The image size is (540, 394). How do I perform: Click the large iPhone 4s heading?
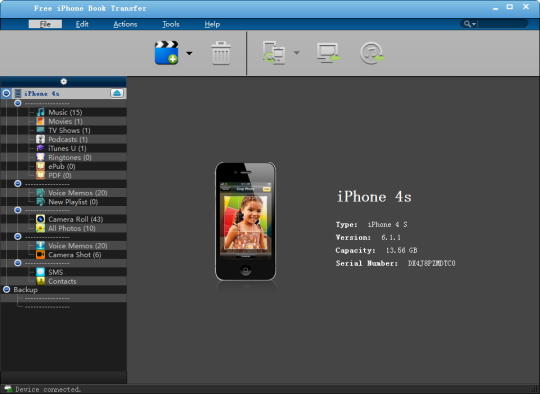coord(374,197)
